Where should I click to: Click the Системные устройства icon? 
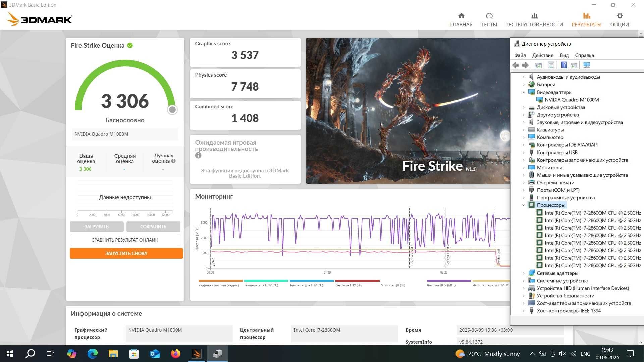click(531, 281)
